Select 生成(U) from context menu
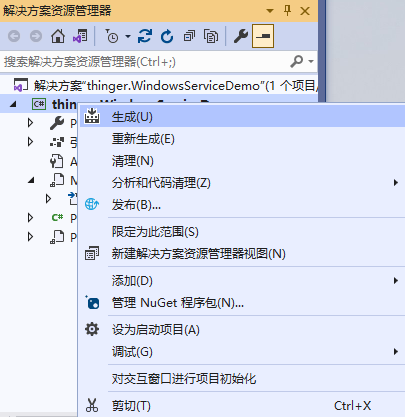 242,117
